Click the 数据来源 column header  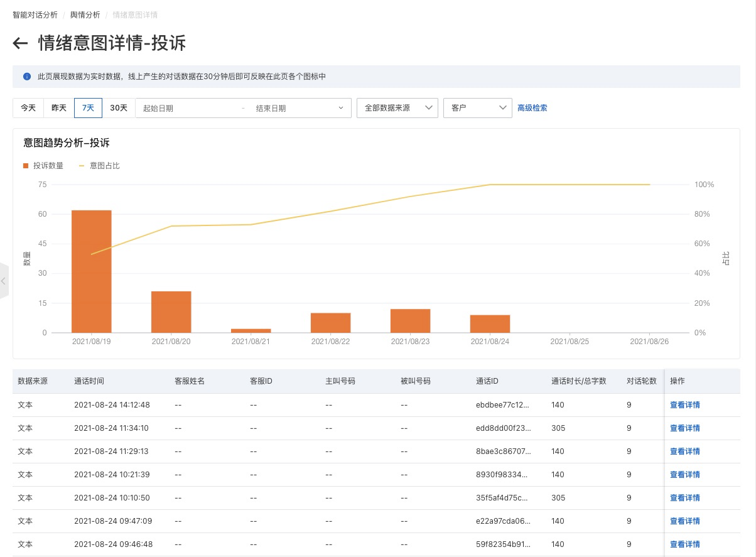click(33, 381)
